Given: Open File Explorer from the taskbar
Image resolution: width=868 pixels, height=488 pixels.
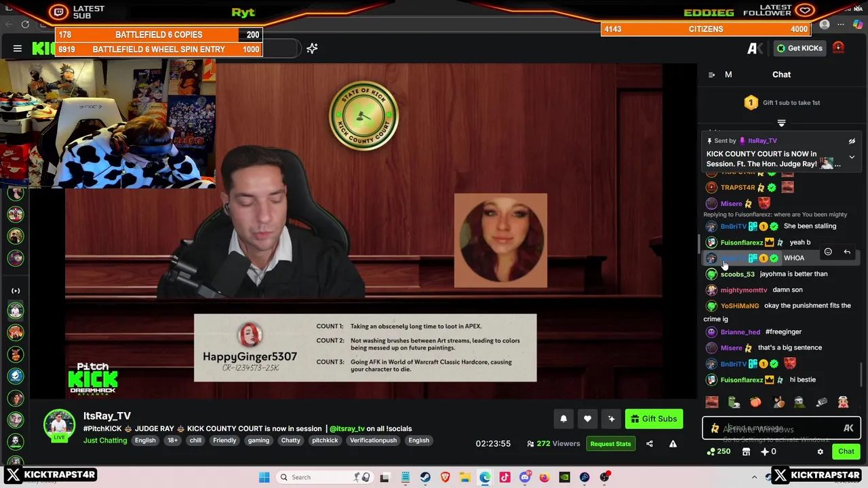Looking at the screenshot, I should click(465, 477).
